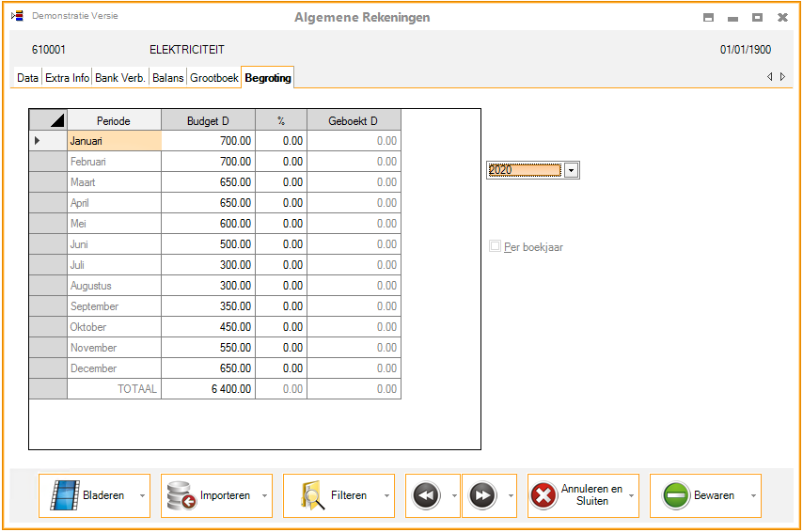Viewport: 803px width, 532px height.
Task: Expand the Importeren dropdown arrow
Action: [264, 495]
